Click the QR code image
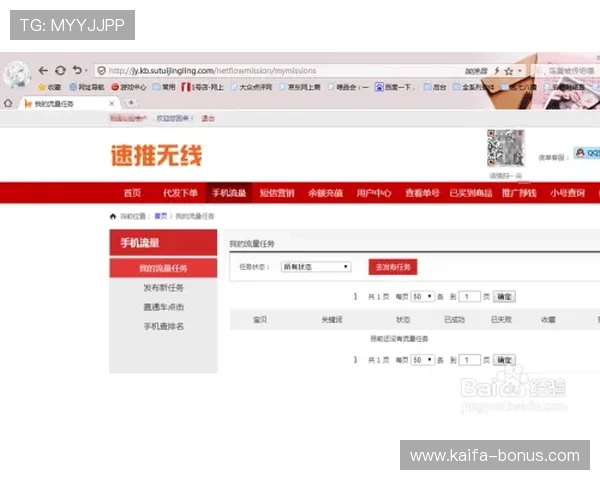Image resolution: width=600 pixels, height=480 pixels. [x=505, y=148]
